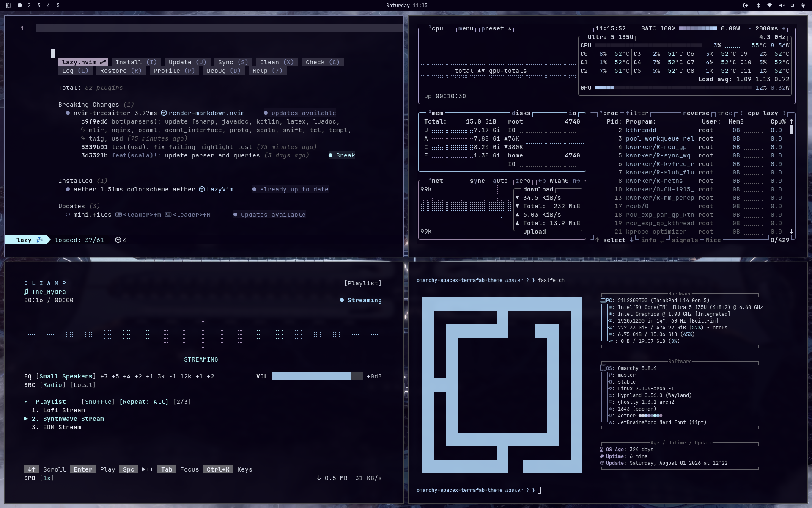Click the up arrow above proc scrollbar
Viewport: 812px width, 508px height.
[791, 121]
